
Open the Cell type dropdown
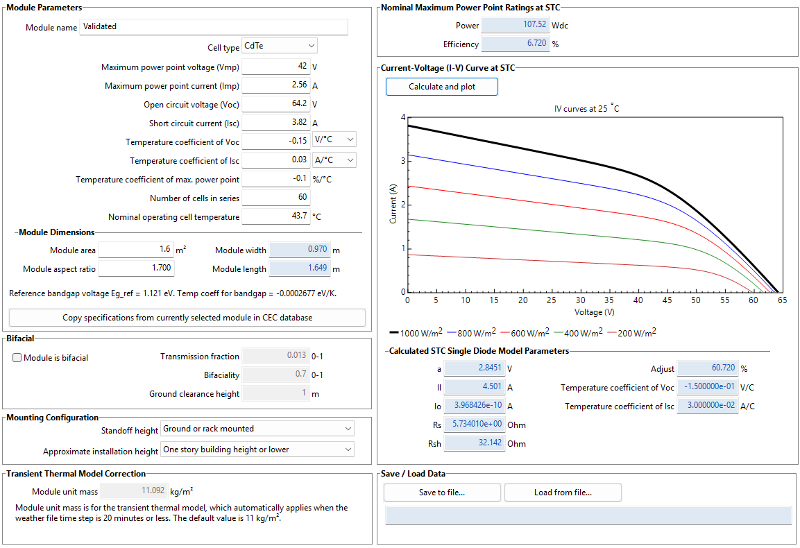[280, 46]
